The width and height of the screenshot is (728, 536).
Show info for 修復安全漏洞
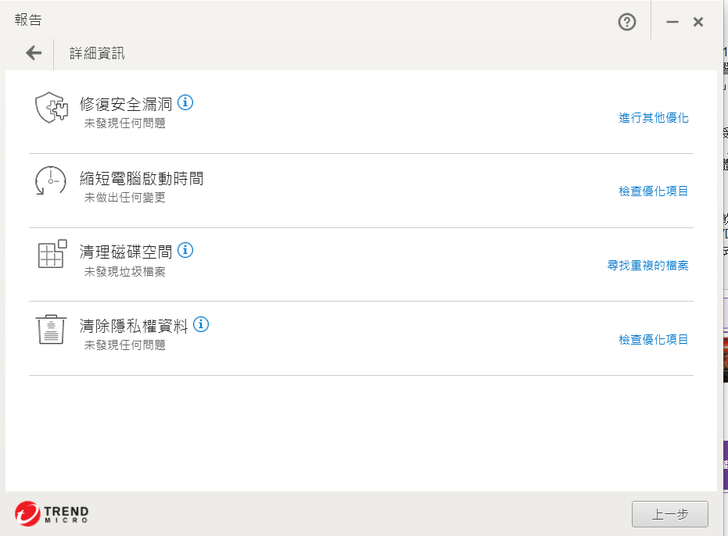point(185,102)
